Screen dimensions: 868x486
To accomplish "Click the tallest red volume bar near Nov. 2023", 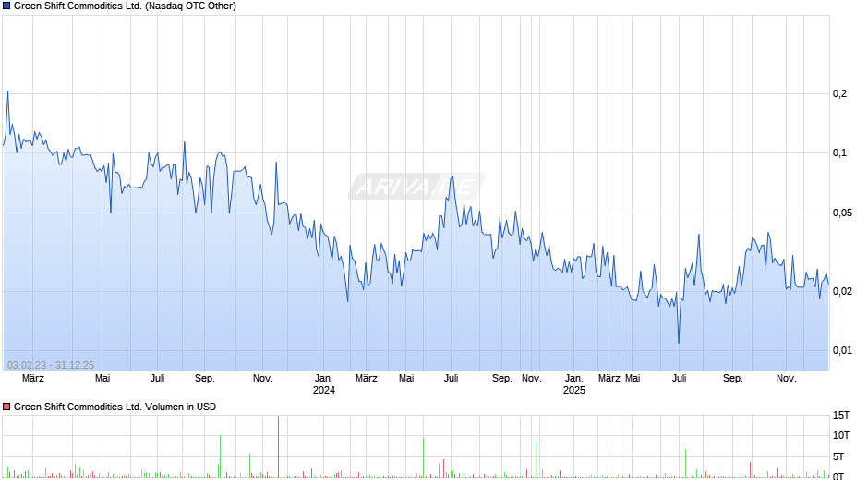I will [x=279, y=446].
